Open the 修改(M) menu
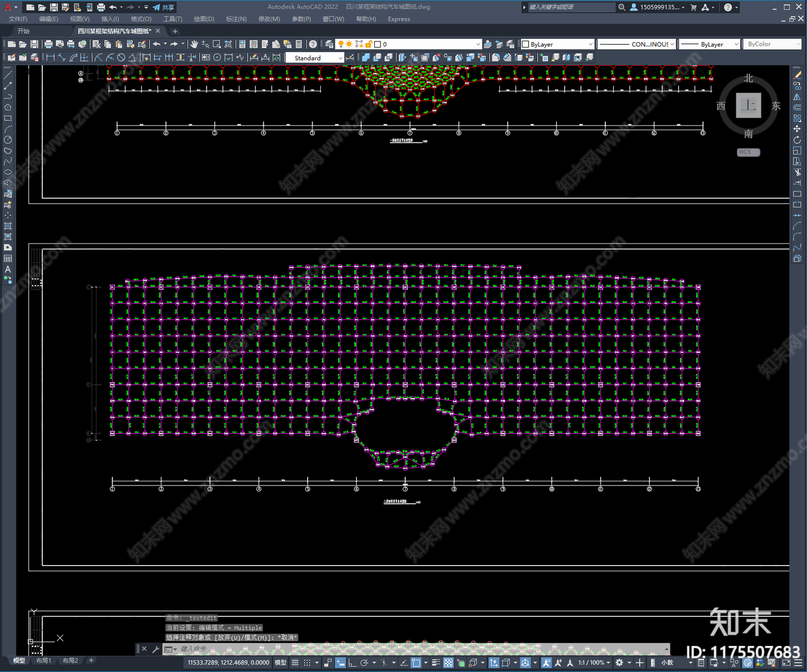Image resolution: width=807 pixels, height=672 pixels. pos(269,19)
